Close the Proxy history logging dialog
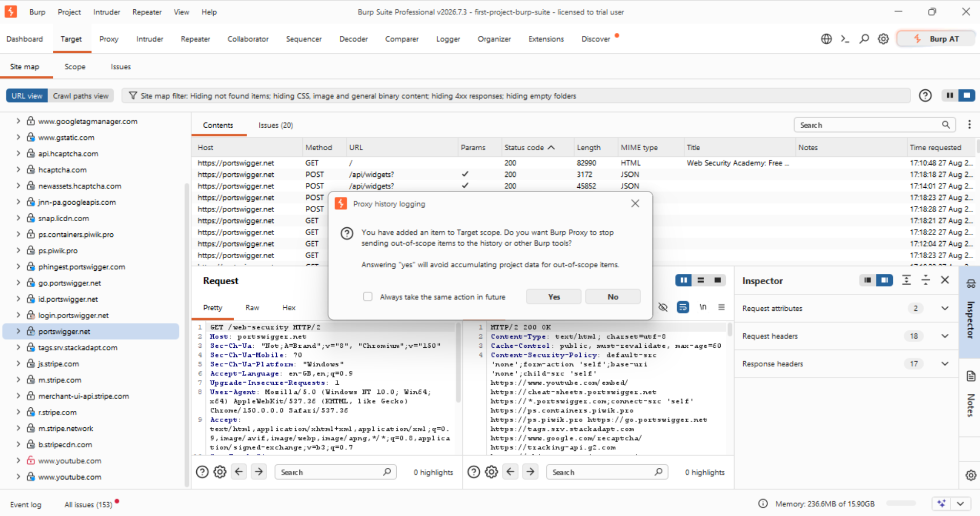 pyautogui.click(x=635, y=204)
